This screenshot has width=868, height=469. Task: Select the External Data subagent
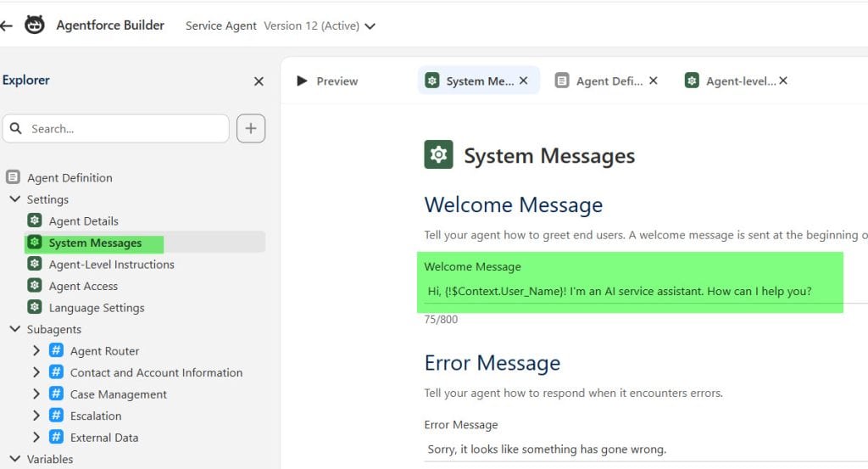click(104, 438)
